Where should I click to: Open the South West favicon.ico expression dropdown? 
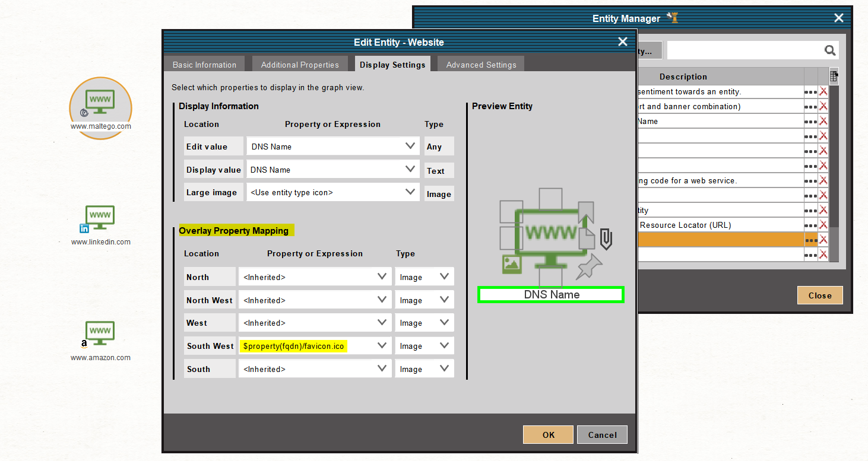(x=315, y=346)
